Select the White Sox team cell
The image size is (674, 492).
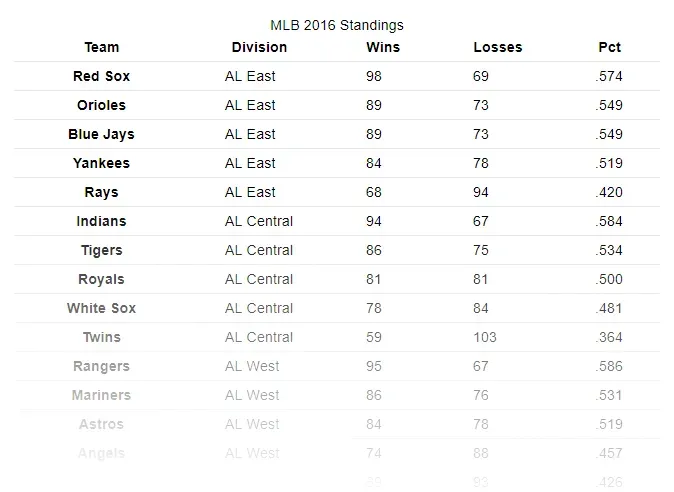pos(102,308)
